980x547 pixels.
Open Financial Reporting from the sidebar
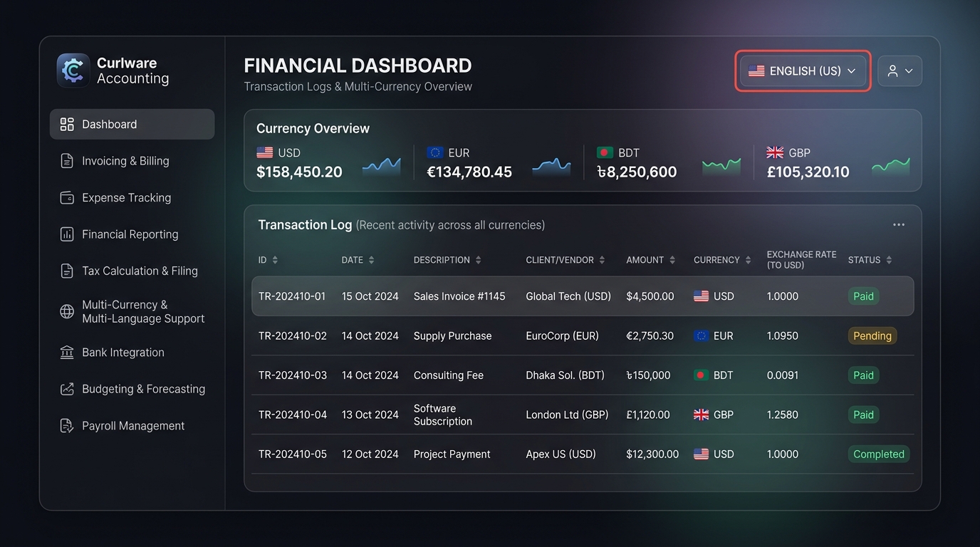132,234
